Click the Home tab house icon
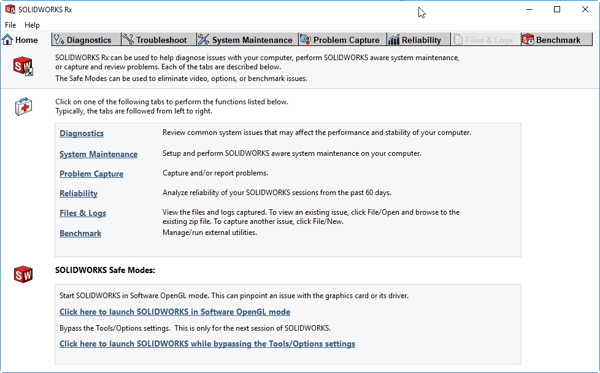This screenshot has height=373, width=600. click(7, 39)
